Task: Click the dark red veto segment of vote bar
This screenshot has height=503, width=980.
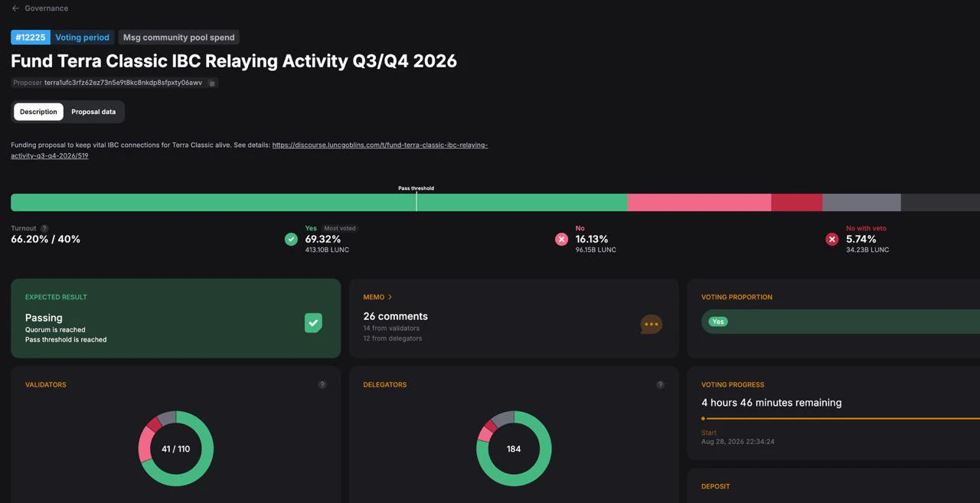Action: click(x=796, y=202)
